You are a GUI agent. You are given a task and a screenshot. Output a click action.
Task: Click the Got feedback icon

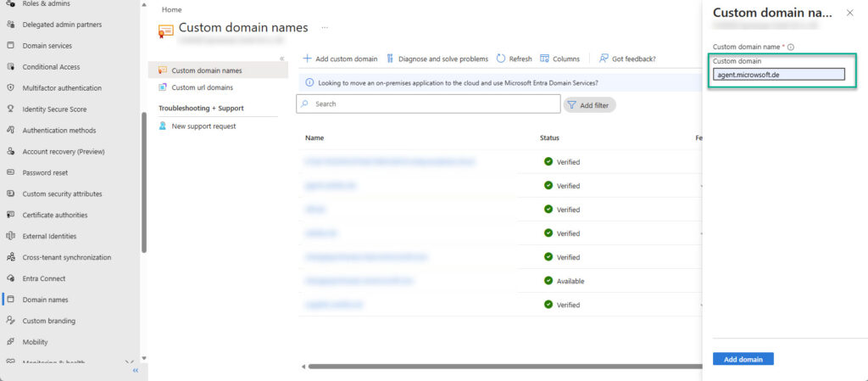tap(604, 59)
